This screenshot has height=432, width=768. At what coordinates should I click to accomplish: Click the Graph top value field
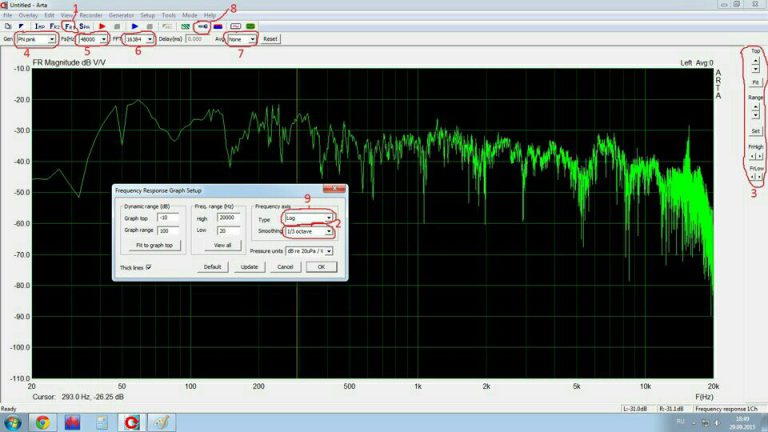click(x=168, y=217)
